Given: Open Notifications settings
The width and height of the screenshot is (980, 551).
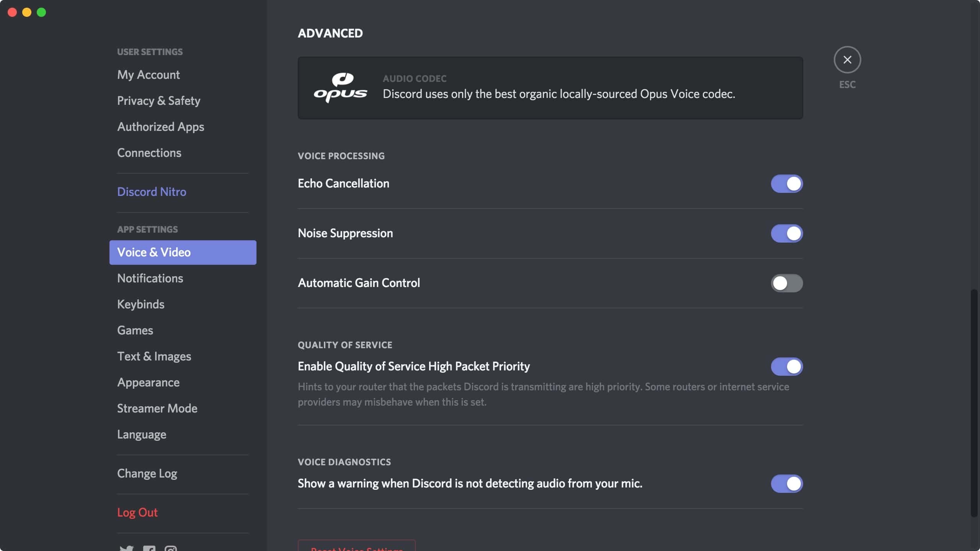Looking at the screenshot, I should pos(150,278).
